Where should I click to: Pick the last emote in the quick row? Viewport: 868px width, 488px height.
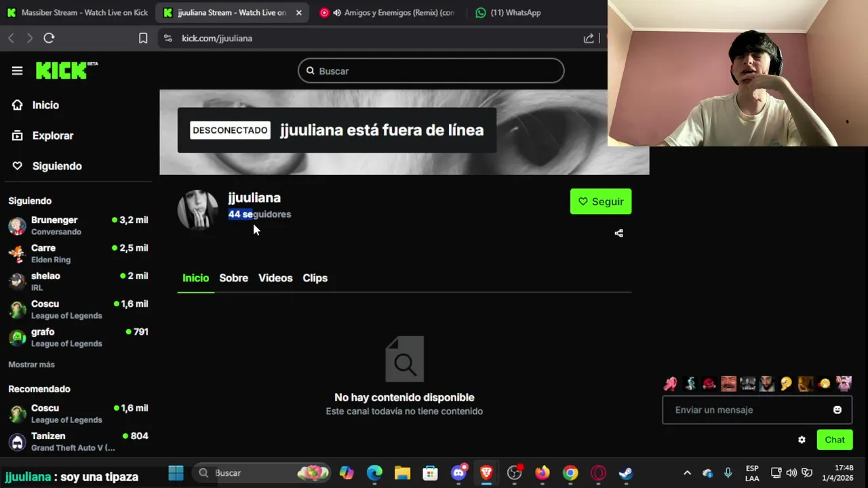(844, 384)
